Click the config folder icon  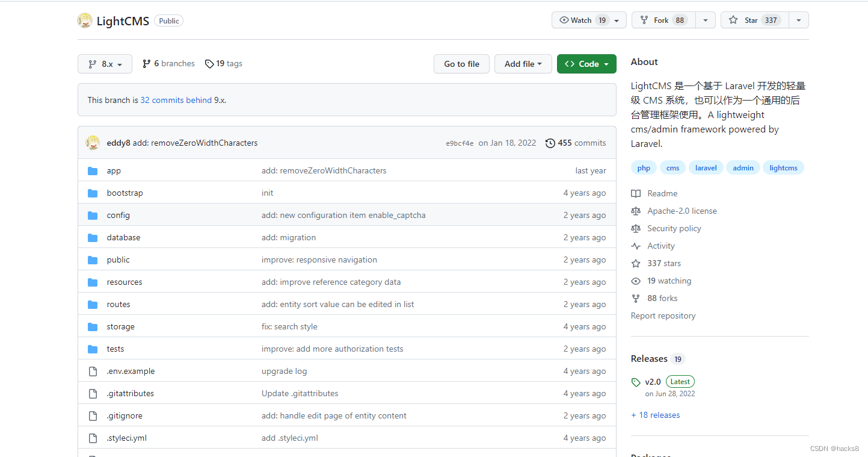[93, 216]
